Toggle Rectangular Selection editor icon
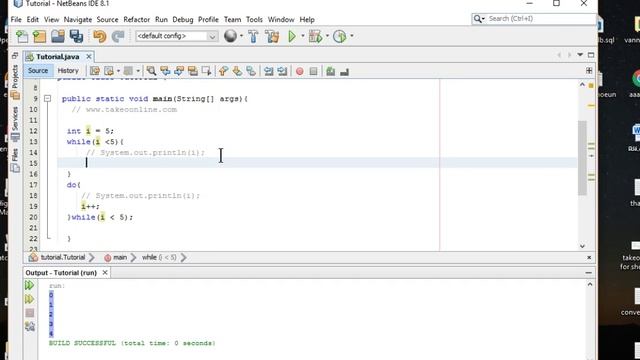Image resolution: width=640 pixels, height=360 pixels. (x=206, y=71)
